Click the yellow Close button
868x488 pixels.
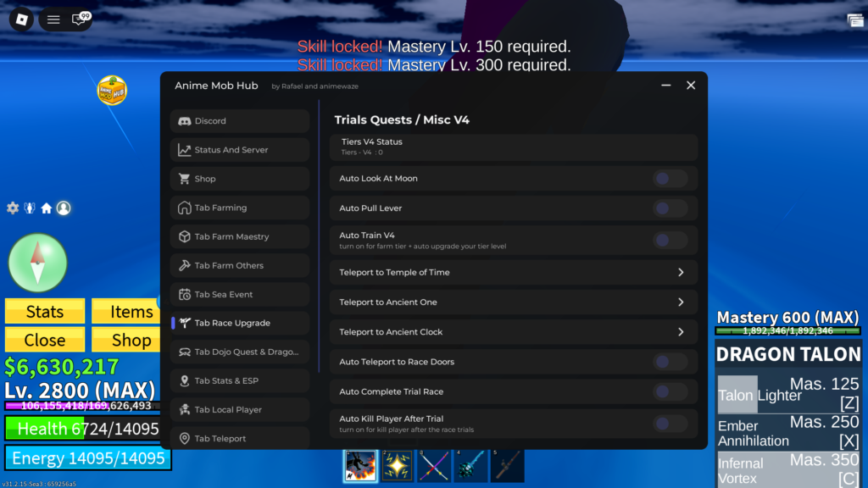point(45,340)
